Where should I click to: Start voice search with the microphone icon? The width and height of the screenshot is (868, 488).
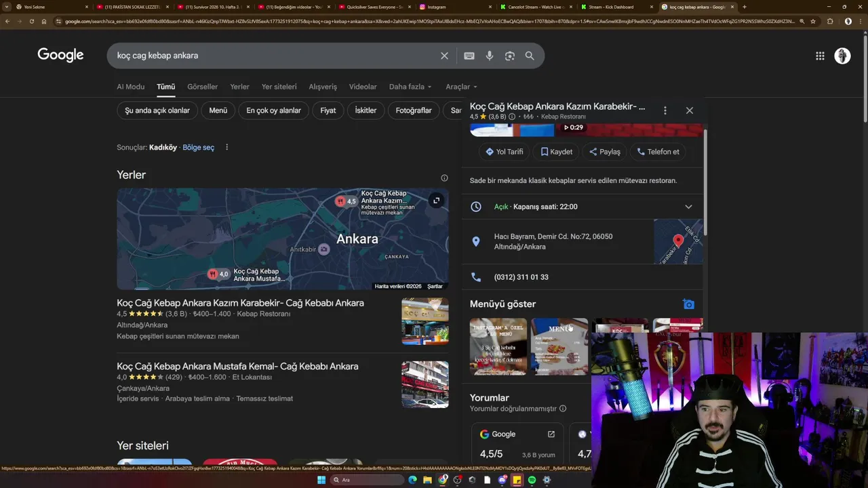[489, 56]
